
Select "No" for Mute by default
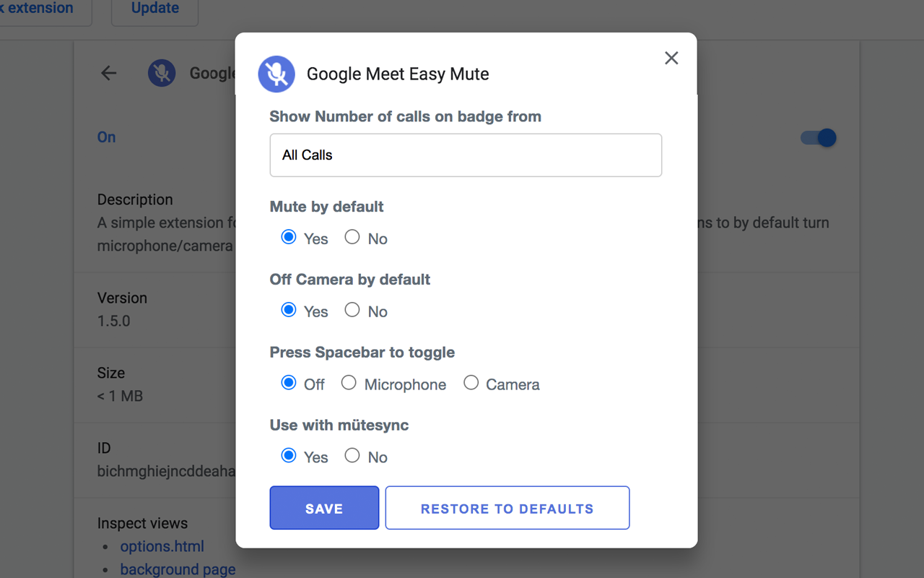click(x=352, y=237)
